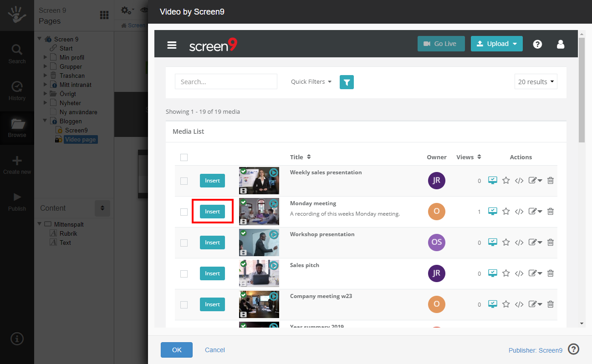Image resolution: width=592 pixels, height=364 pixels.
Task: Favorite the Workshop presentation video
Action: coord(505,242)
